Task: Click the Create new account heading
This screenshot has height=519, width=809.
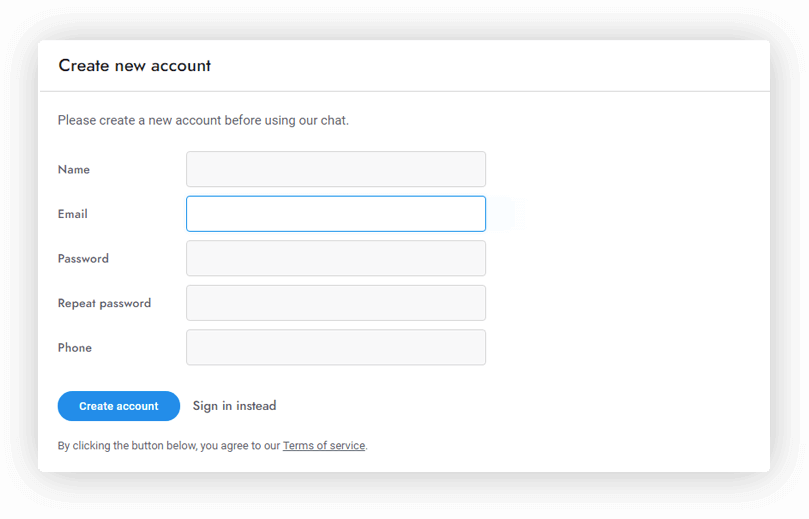Action: point(135,66)
